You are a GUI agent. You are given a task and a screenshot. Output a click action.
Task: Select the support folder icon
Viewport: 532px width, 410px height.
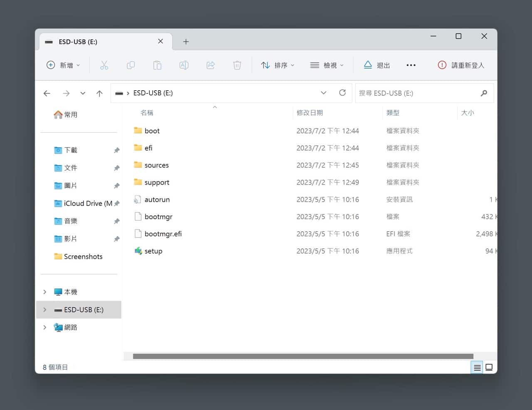(138, 182)
